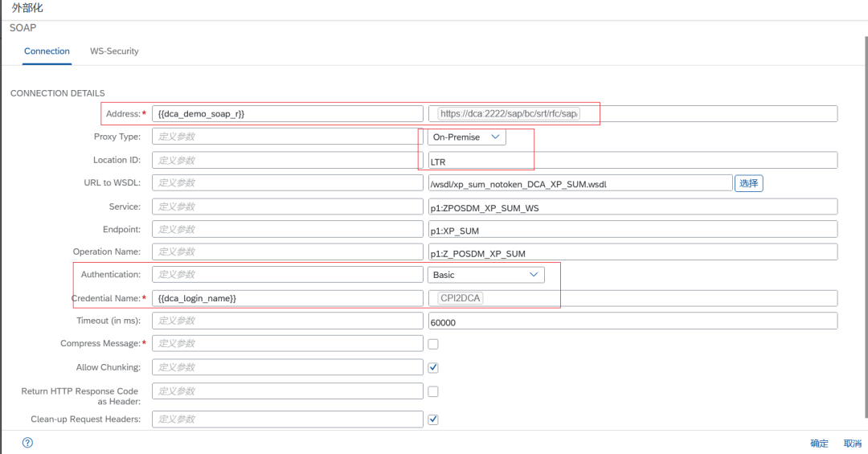Click the Return HTTP Response Code parameter field
The width and height of the screenshot is (868, 454).
point(287,391)
